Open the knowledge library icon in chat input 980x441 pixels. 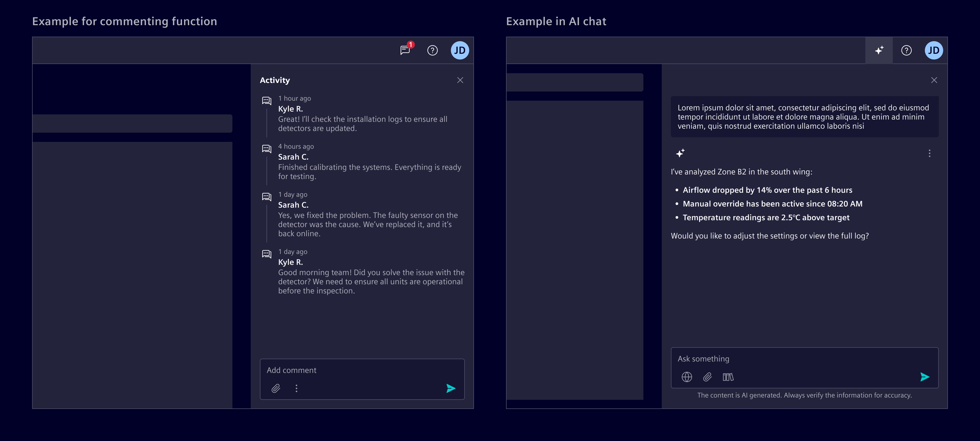click(x=728, y=377)
